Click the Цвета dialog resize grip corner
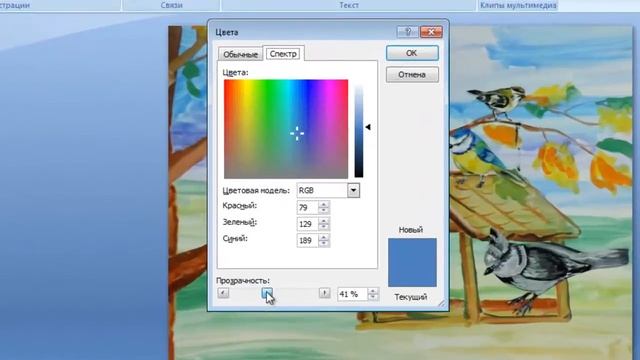640x360 pixels. 442,304
